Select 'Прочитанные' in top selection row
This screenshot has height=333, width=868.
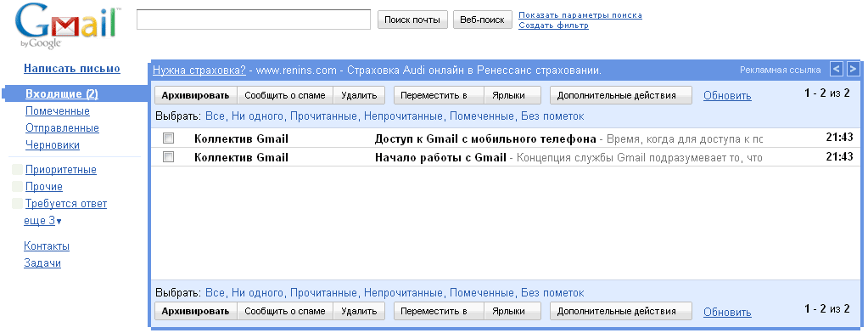pyautogui.click(x=324, y=116)
